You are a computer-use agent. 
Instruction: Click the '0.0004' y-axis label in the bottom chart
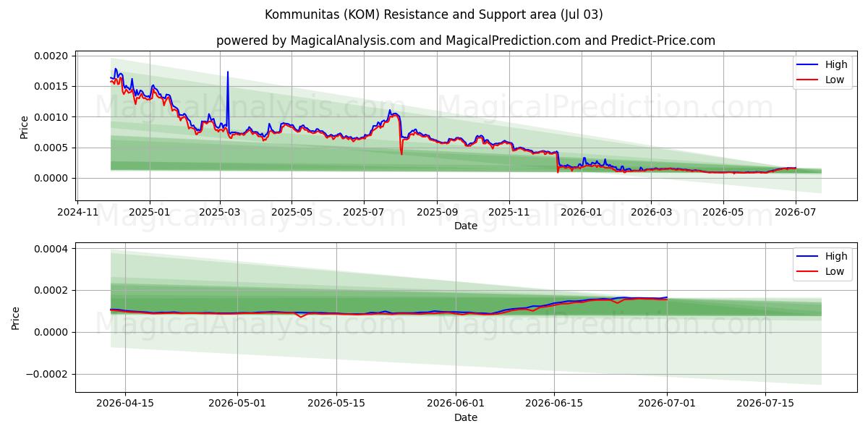click(51, 249)
